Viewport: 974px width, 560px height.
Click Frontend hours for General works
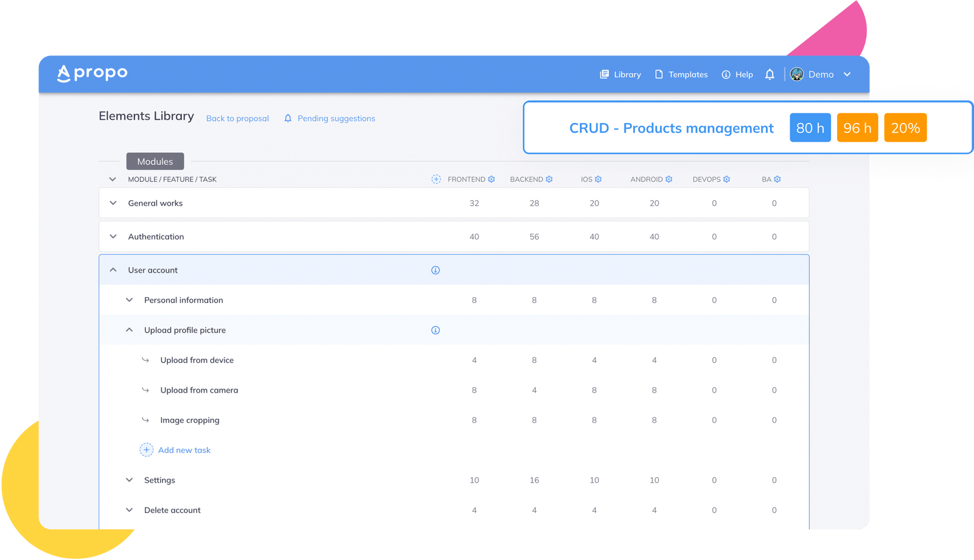474,203
